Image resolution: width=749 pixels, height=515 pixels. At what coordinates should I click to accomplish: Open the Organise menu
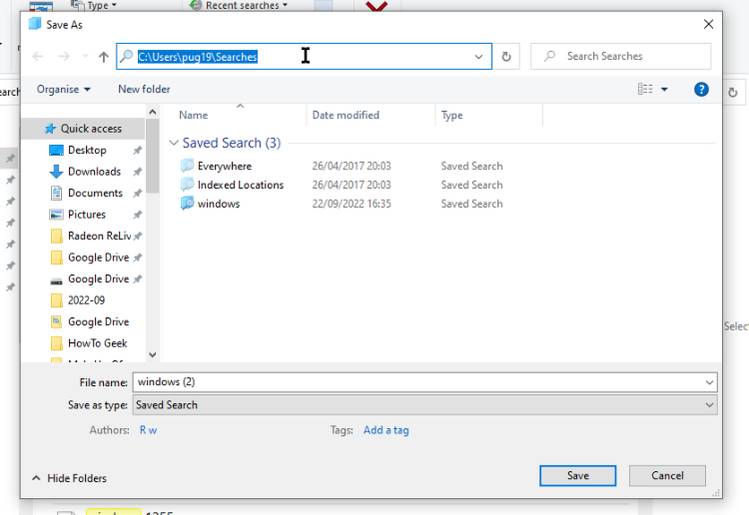[x=63, y=89]
